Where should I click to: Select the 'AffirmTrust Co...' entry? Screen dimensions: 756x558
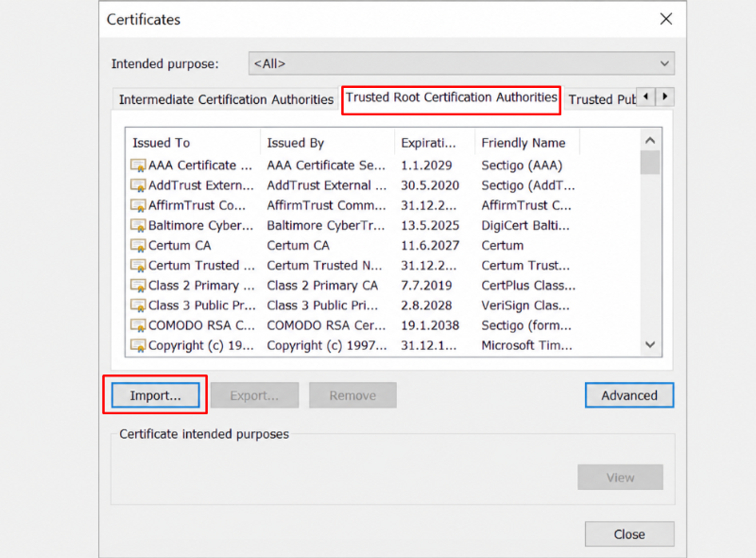click(197, 205)
